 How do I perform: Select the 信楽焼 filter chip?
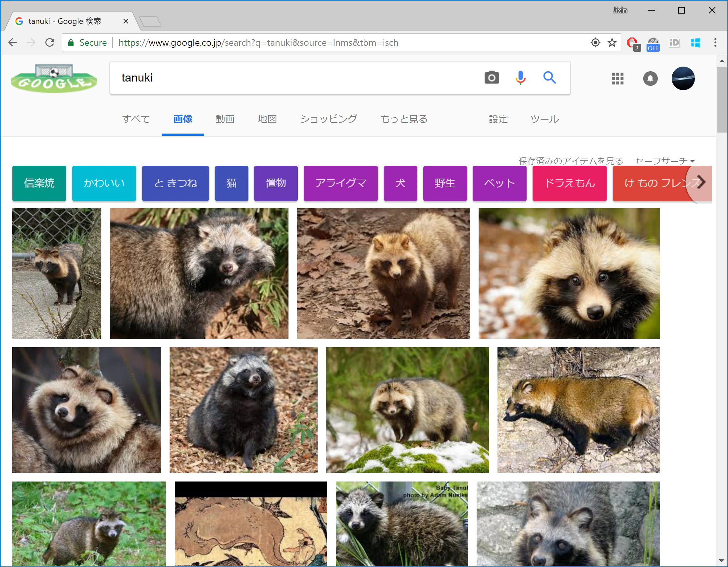39,183
